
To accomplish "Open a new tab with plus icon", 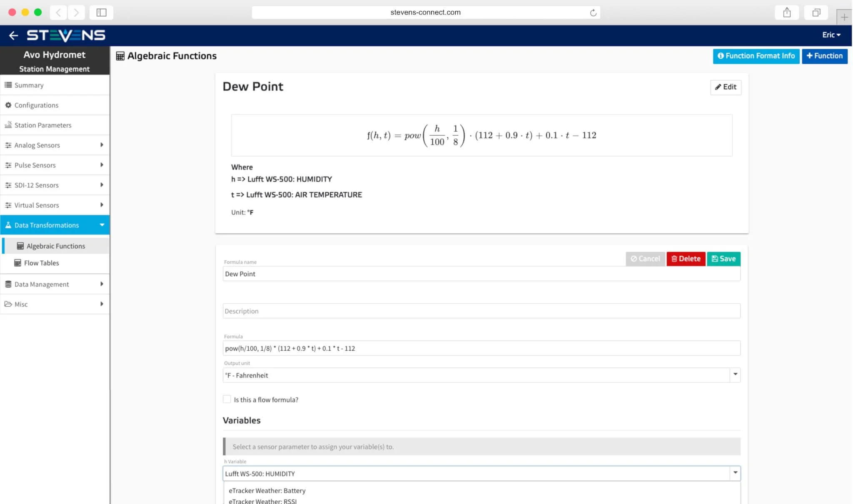I will point(844,17).
